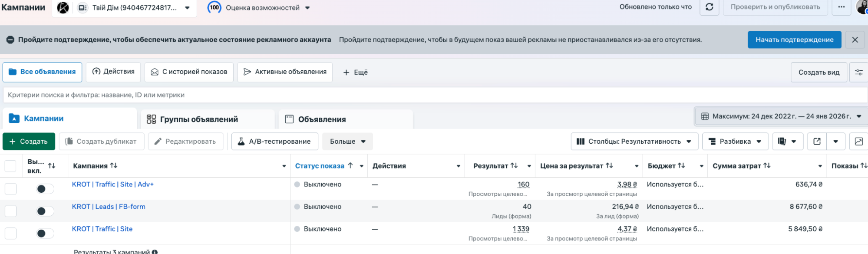
Task: Expand the Столбцы: Результативность dropdown
Action: tap(634, 142)
